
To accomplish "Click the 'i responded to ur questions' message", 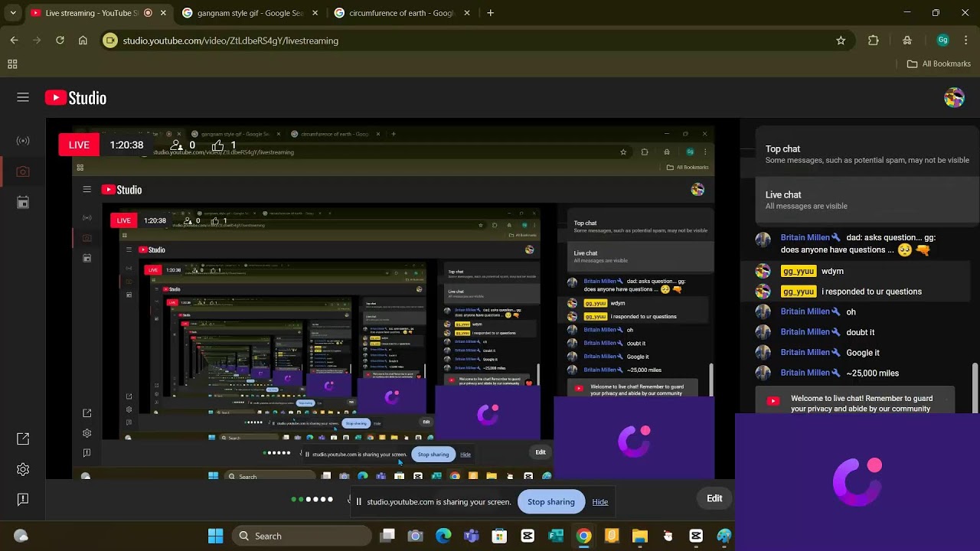I will [x=871, y=292].
